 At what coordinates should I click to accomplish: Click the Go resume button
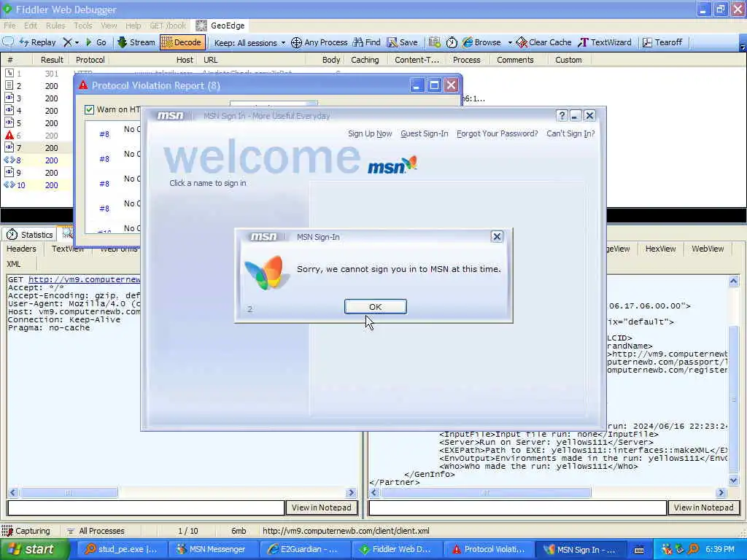[96, 42]
